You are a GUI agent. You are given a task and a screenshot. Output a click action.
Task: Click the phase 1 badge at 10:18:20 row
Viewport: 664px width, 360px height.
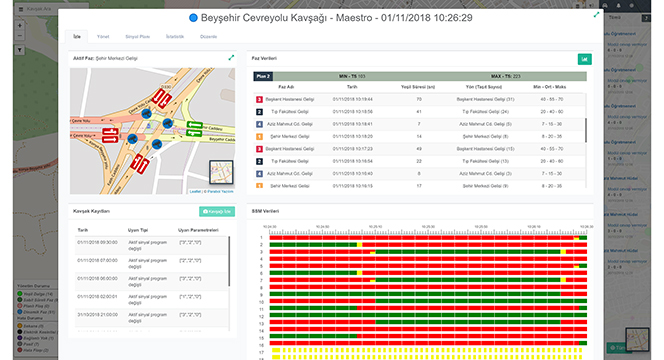point(260,136)
